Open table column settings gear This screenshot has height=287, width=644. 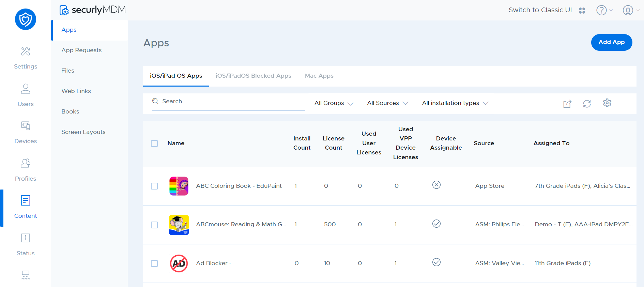[x=607, y=103]
